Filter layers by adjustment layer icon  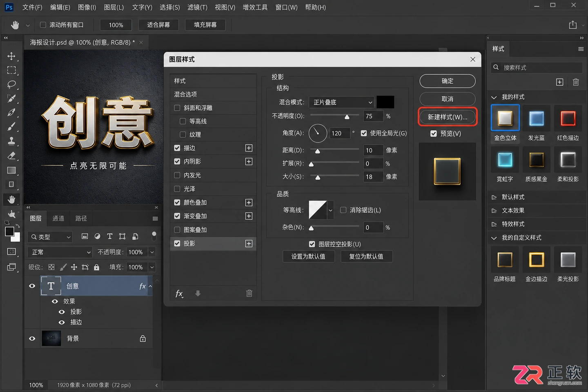pos(97,236)
